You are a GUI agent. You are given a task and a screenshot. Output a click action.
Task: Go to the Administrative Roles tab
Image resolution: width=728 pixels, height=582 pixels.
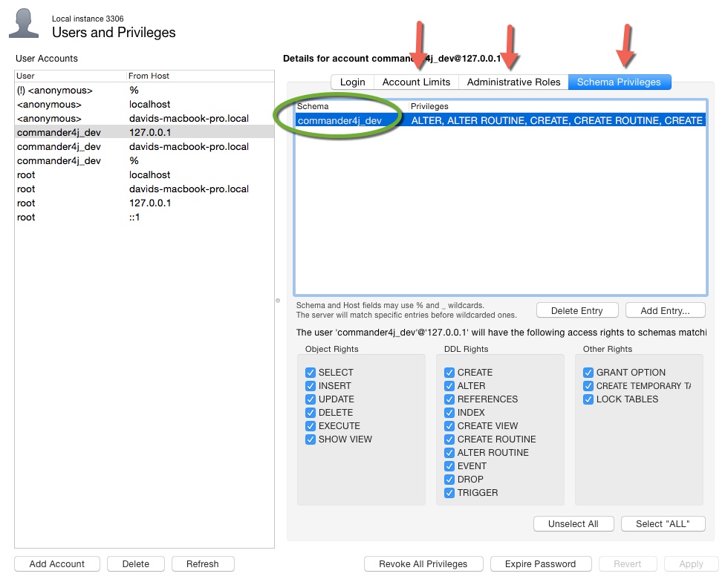coord(513,82)
